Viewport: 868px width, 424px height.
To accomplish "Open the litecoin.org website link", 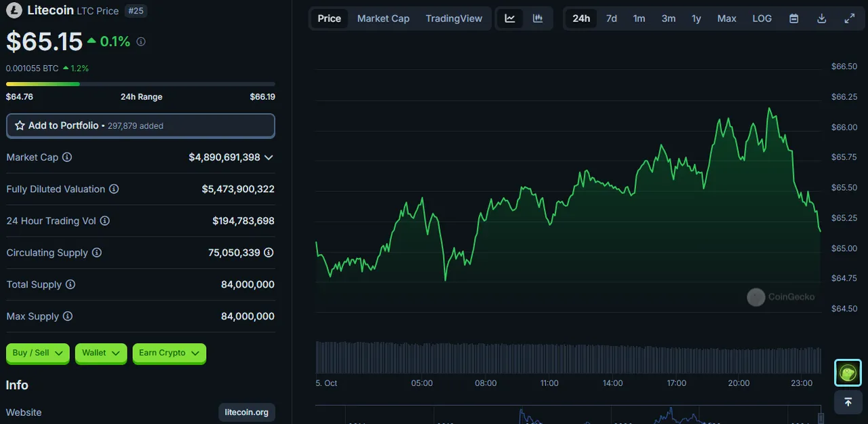I will pos(247,412).
